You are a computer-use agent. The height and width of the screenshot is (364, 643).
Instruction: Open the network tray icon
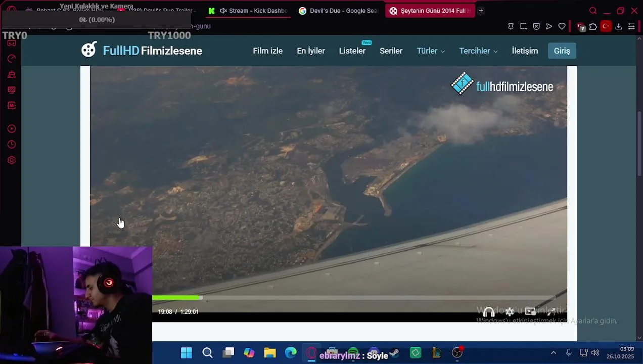tap(583, 353)
